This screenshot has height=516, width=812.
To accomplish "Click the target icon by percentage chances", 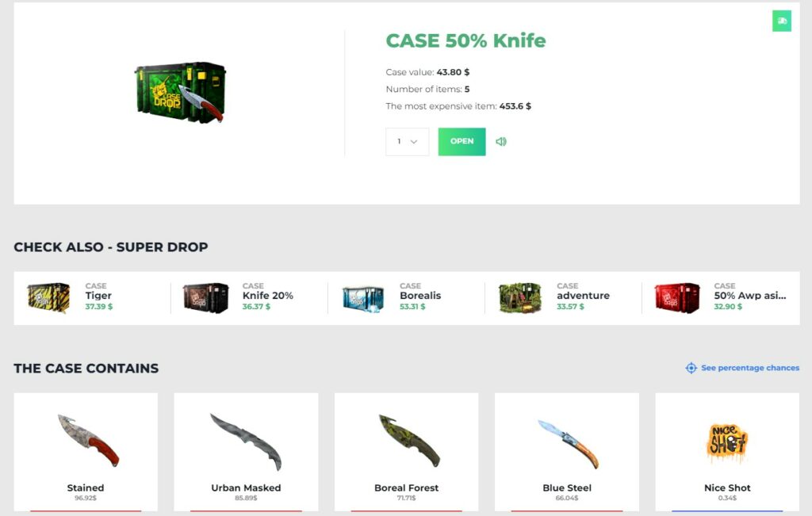I will [691, 368].
